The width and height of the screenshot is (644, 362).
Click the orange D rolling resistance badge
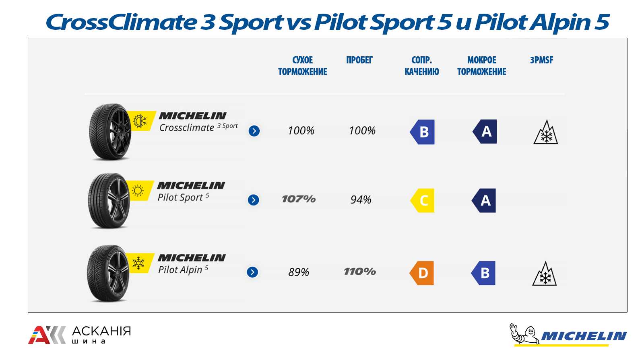pos(421,273)
